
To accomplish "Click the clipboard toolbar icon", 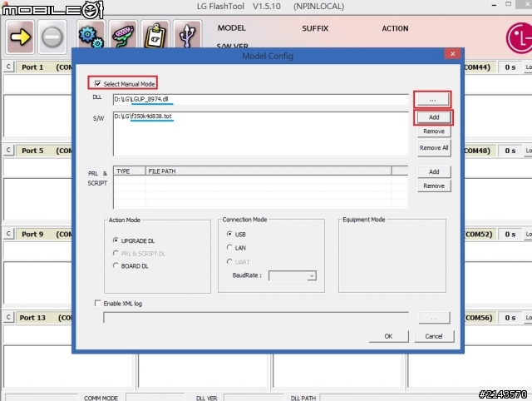I will (155, 35).
